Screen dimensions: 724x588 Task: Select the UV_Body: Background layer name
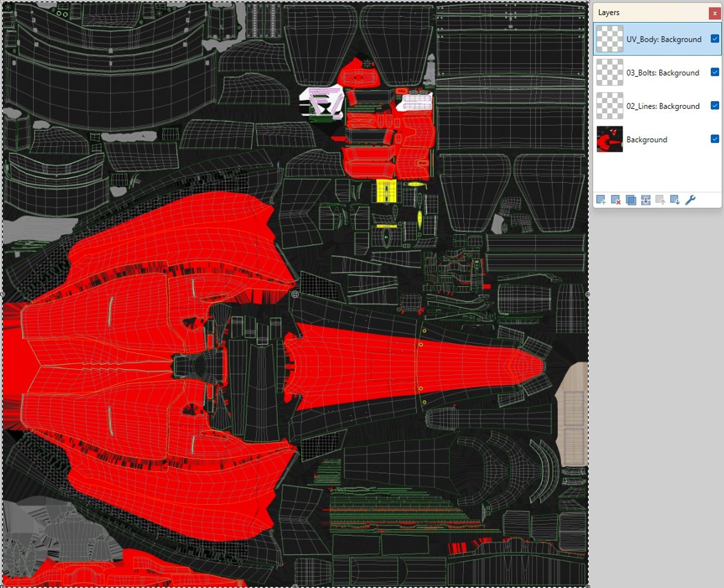[664, 39]
